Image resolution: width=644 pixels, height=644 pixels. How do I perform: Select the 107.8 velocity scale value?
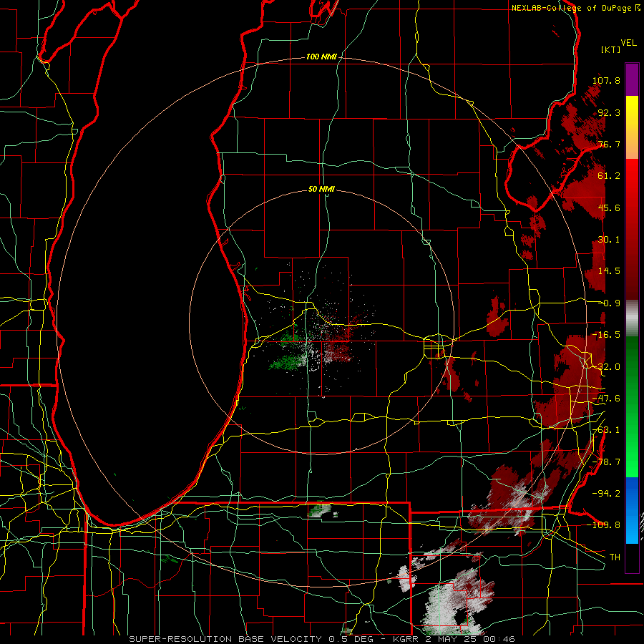click(606, 80)
